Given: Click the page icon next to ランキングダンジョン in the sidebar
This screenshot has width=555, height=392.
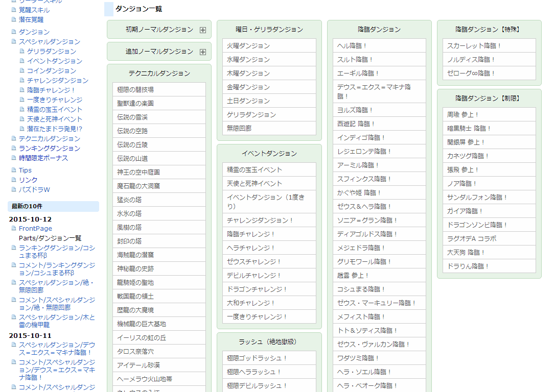Looking at the screenshot, I should [x=14, y=148].
